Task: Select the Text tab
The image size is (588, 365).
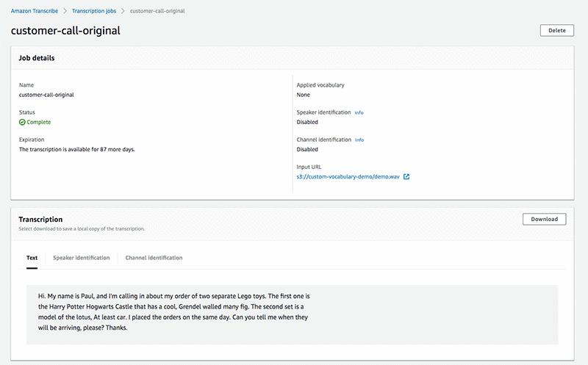Action: [32, 258]
